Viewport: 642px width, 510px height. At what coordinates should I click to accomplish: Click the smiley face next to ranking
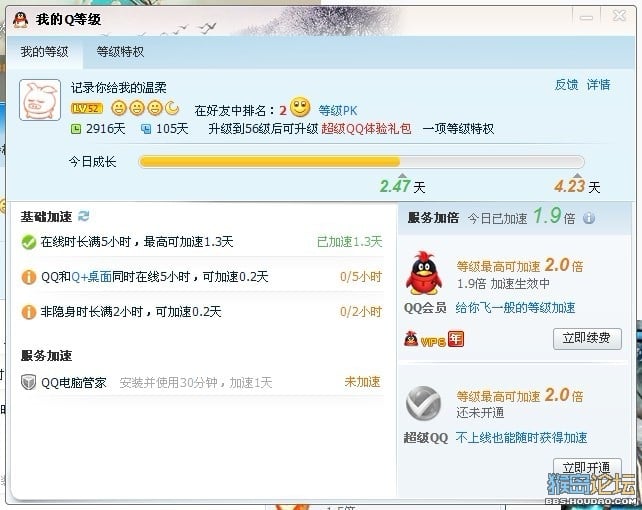(x=300, y=107)
